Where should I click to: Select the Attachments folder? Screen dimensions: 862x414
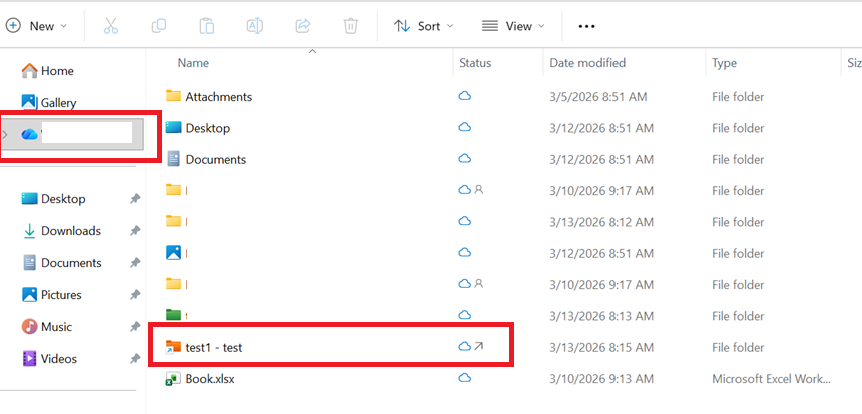pyautogui.click(x=219, y=97)
